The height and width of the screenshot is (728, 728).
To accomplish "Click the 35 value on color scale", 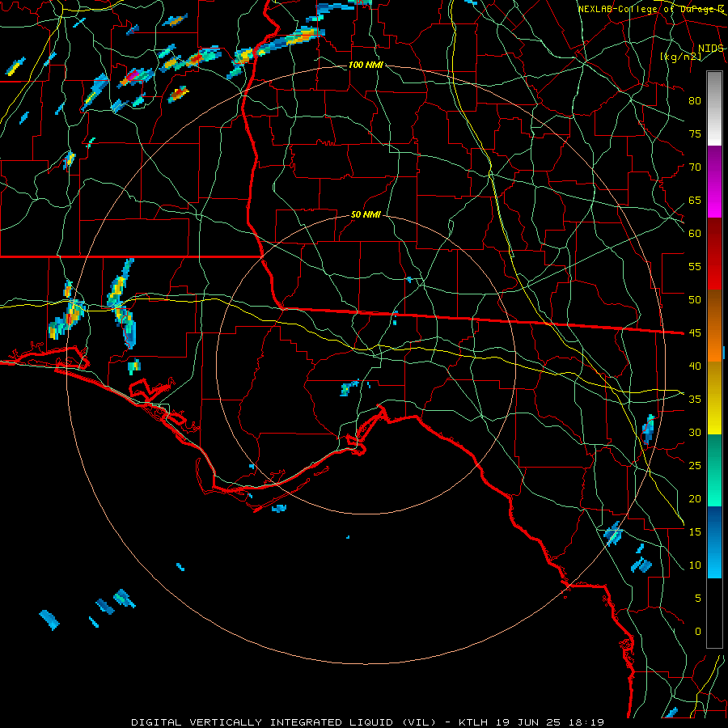I will pos(695,400).
